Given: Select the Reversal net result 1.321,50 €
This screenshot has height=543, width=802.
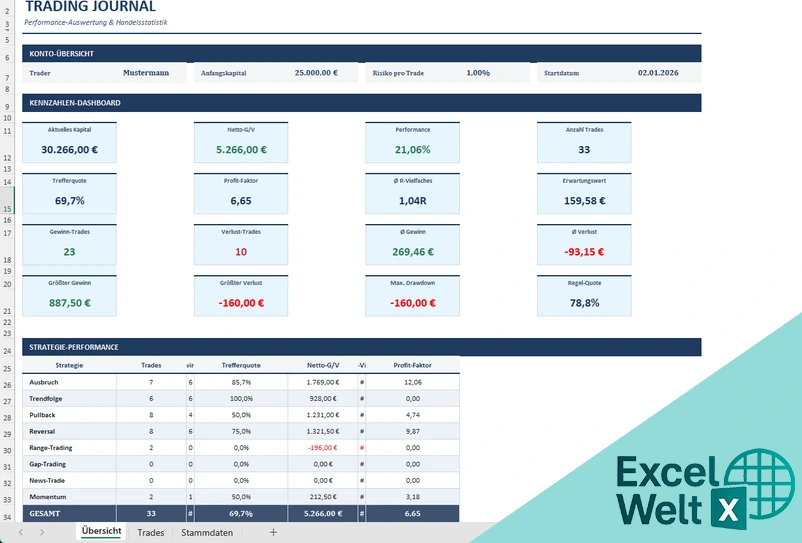Looking at the screenshot, I should [323, 431].
